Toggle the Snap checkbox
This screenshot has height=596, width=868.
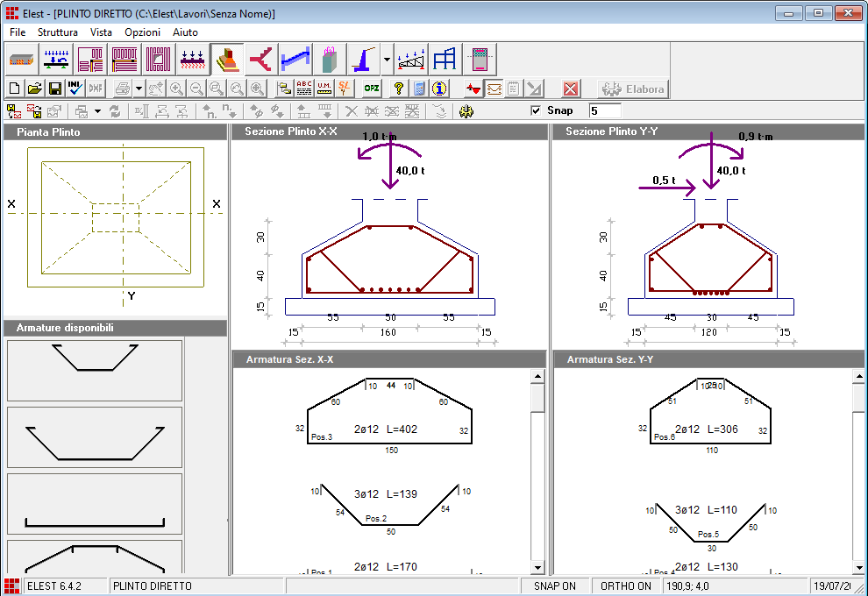[x=537, y=111]
